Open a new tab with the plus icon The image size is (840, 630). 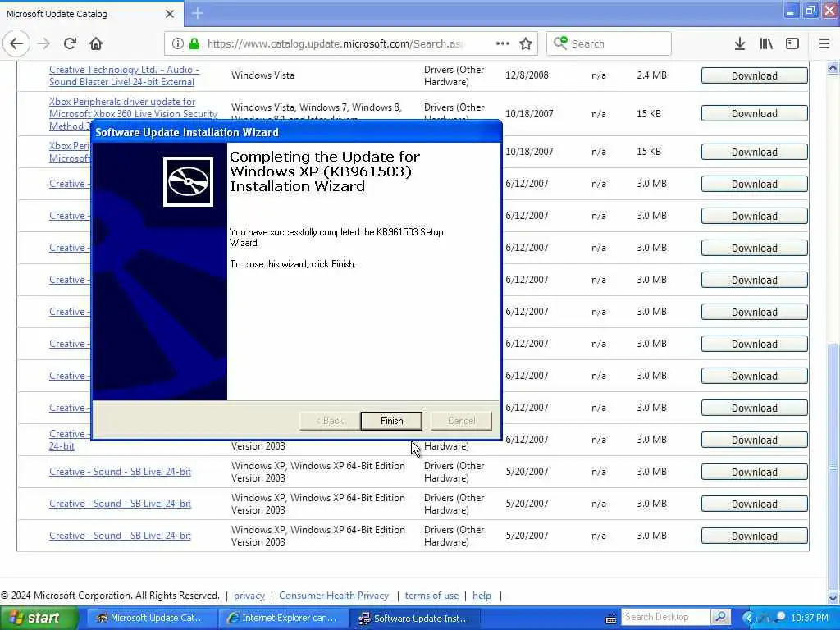pyautogui.click(x=198, y=13)
